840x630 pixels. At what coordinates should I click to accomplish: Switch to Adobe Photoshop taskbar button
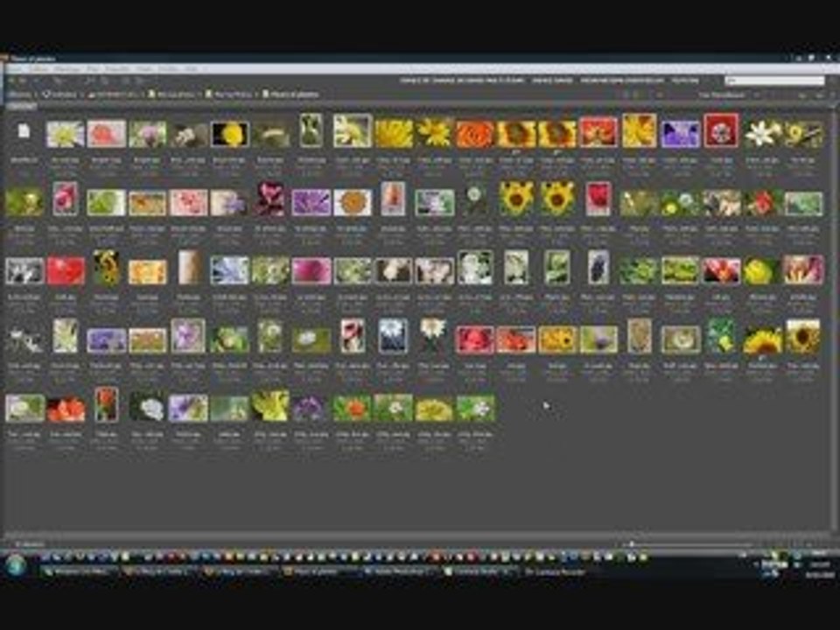point(397,571)
